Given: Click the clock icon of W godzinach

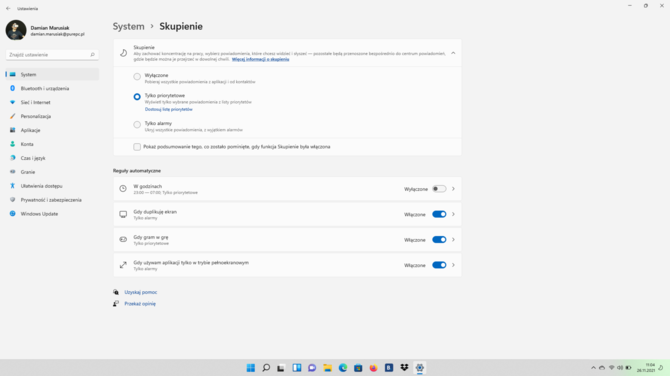Looking at the screenshot, I should [123, 188].
